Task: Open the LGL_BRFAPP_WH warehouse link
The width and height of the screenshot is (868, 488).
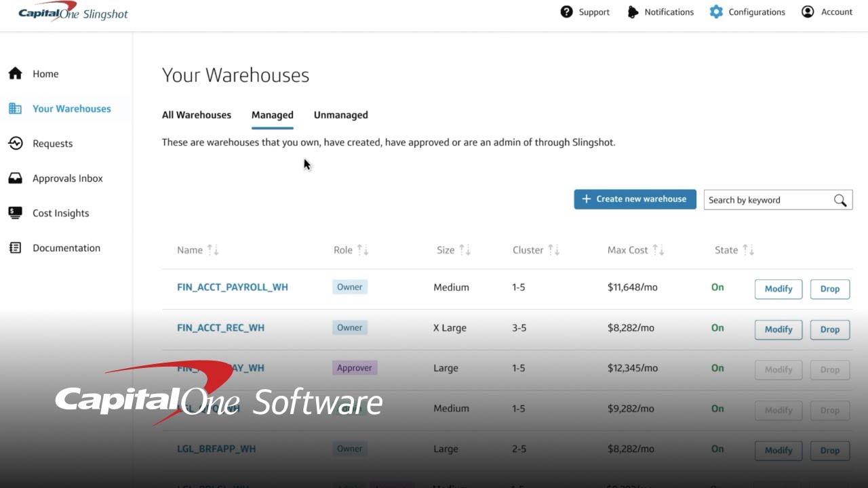Action: tap(216, 449)
